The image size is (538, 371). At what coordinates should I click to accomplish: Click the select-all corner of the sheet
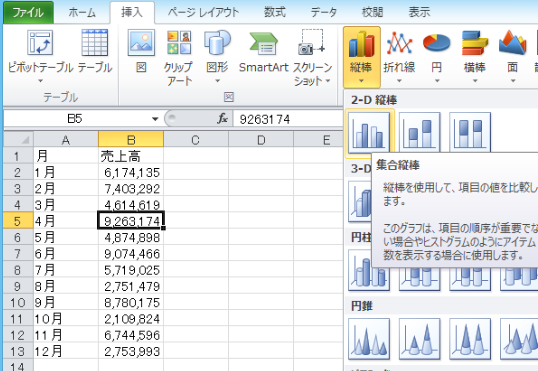pos(19,140)
